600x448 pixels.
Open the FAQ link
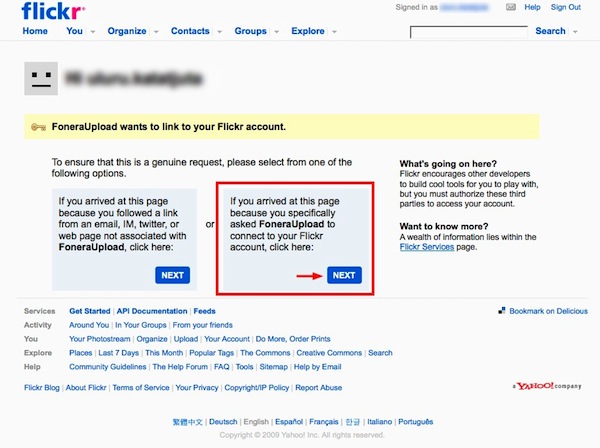[x=222, y=367]
